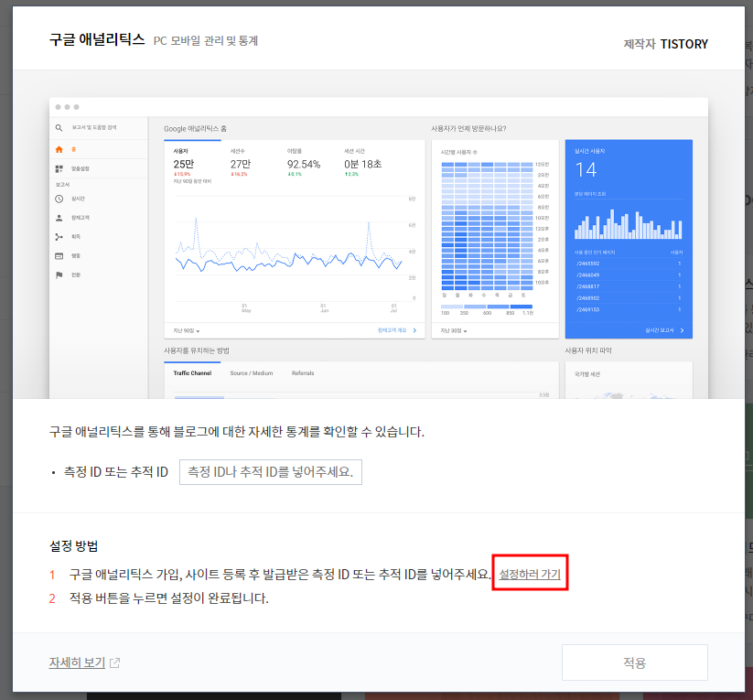753x700 pixels.
Task: Open the 자세히 보기 link
Action: (x=77, y=662)
